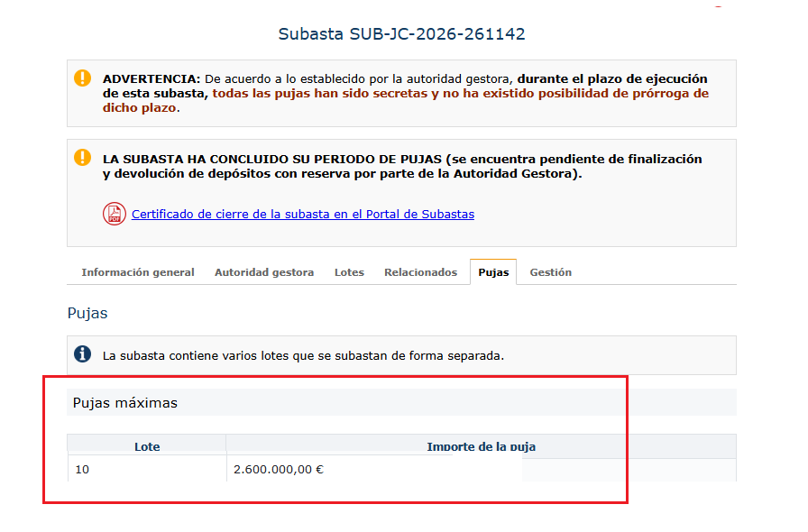The height and width of the screenshot is (532, 808).
Task: Click the Pujas section heading text
Action: (x=87, y=314)
